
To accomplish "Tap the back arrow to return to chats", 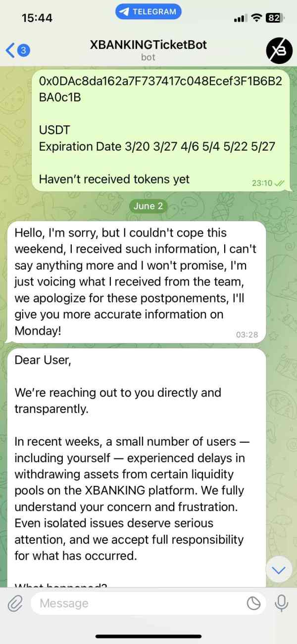I will tap(10, 50).
